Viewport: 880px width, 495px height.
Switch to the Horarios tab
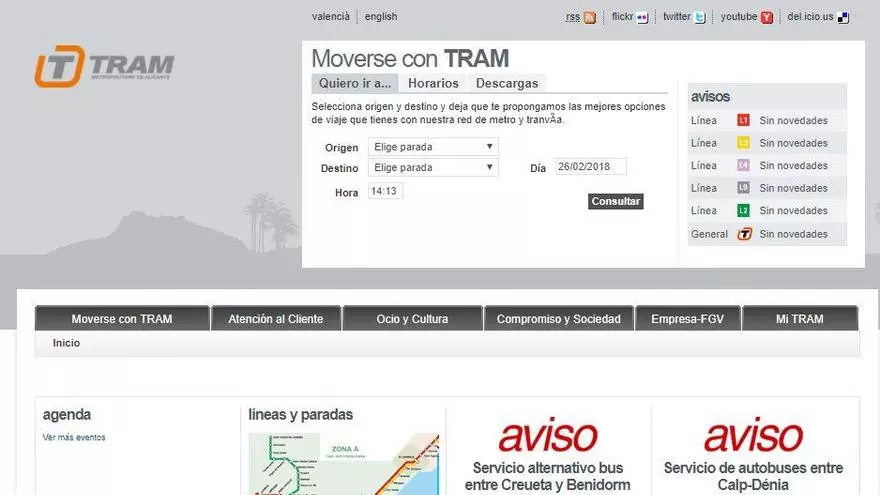[x=433, y=84]
